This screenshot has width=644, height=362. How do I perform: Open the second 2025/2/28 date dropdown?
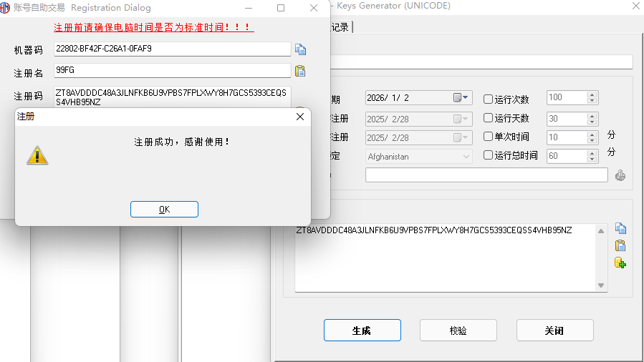(x=461, y=137)
